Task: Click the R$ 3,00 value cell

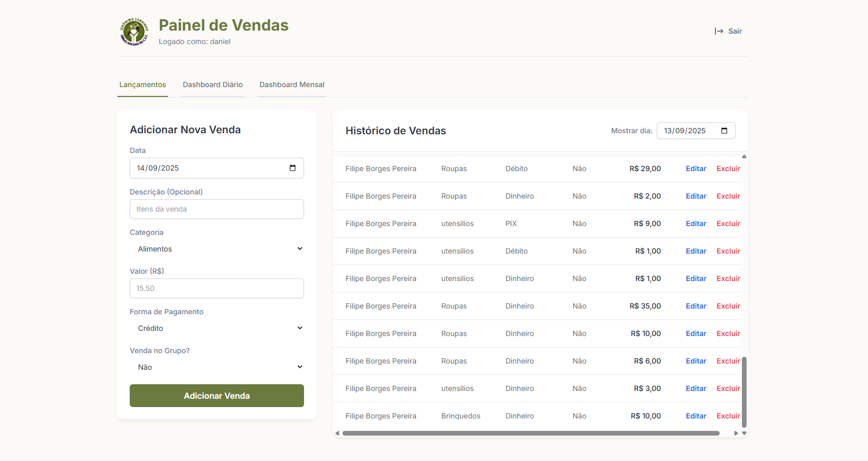Action: [647, 388]
